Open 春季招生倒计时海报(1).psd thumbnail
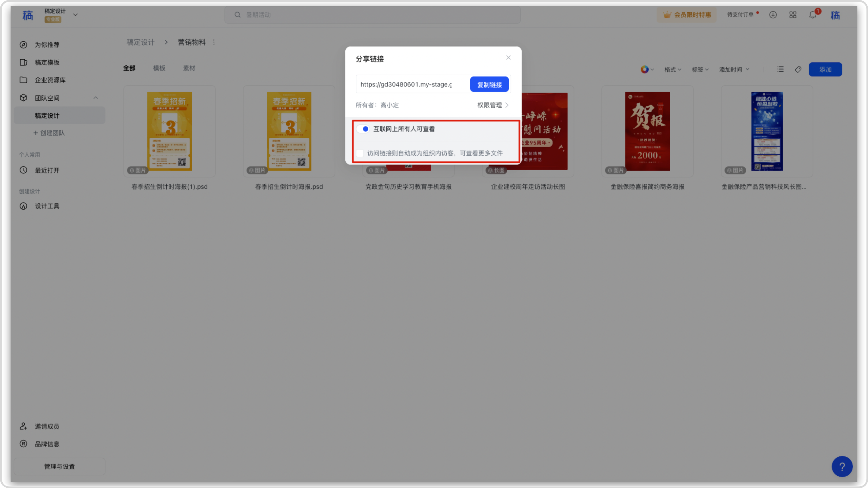The width and height of the screenshot is (868, 488). (x=169, y=131)
